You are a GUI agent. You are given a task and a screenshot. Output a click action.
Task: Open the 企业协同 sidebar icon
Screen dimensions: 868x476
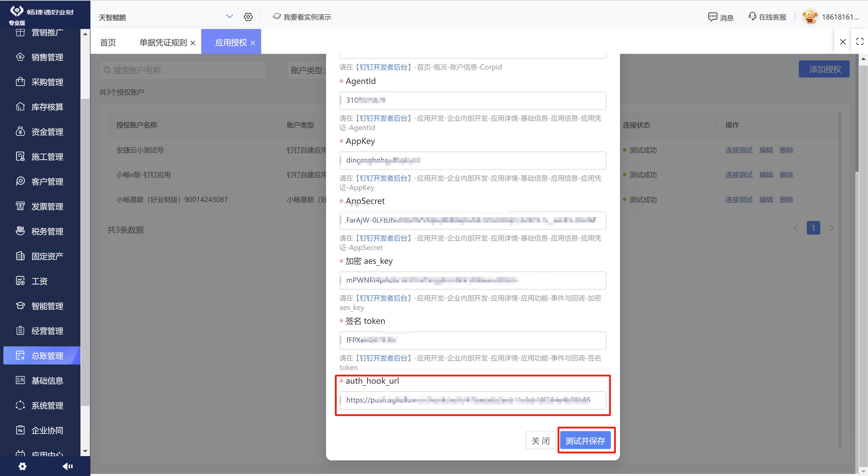click(20, 430)
